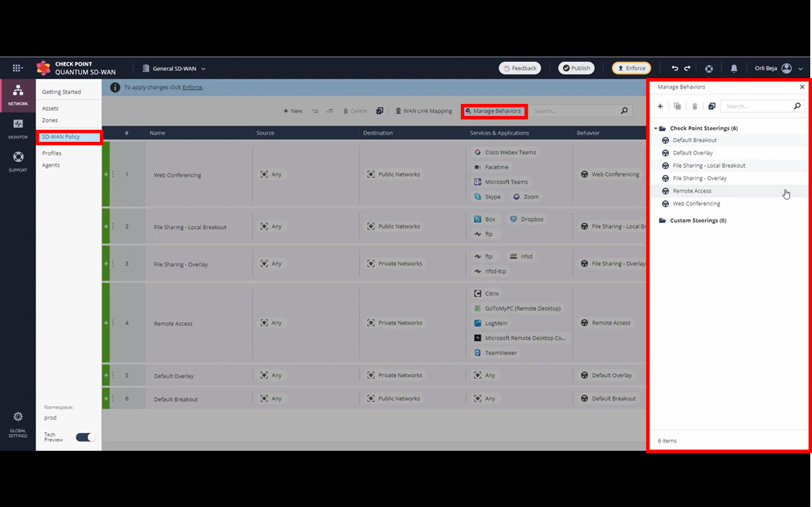Click the user avatar icon

point(787,68)
